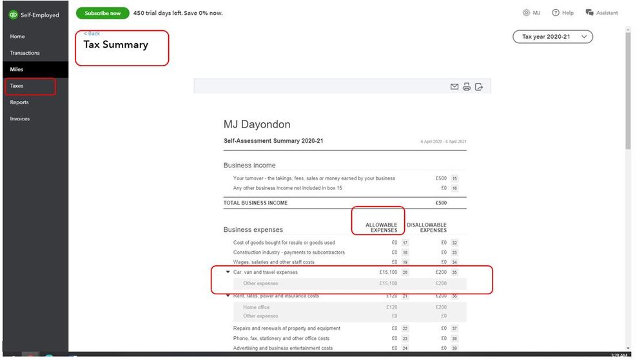Click the email envelope icon above report
This screenshot has width=644, height=360.
tap(454, 86)
